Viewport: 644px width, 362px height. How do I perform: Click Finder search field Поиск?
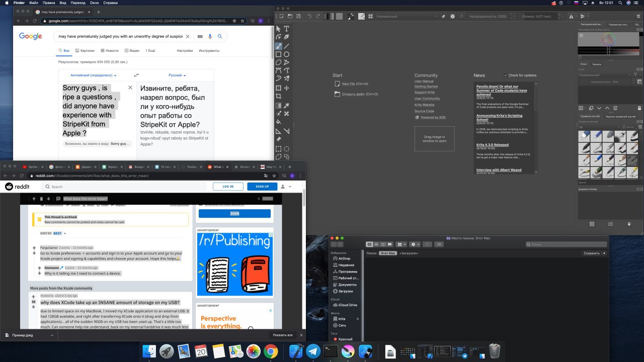tap(566, 244)
